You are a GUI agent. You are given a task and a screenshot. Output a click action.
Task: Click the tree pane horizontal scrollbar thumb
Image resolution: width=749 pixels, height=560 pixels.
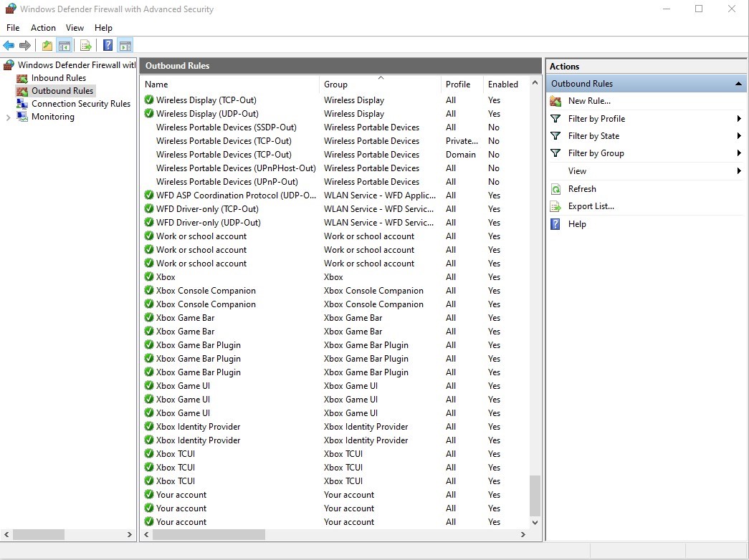pos(38,535)
